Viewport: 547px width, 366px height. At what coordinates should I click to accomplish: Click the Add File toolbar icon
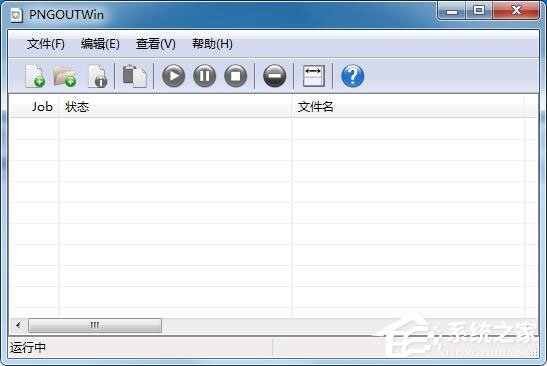tap(35, 76)
